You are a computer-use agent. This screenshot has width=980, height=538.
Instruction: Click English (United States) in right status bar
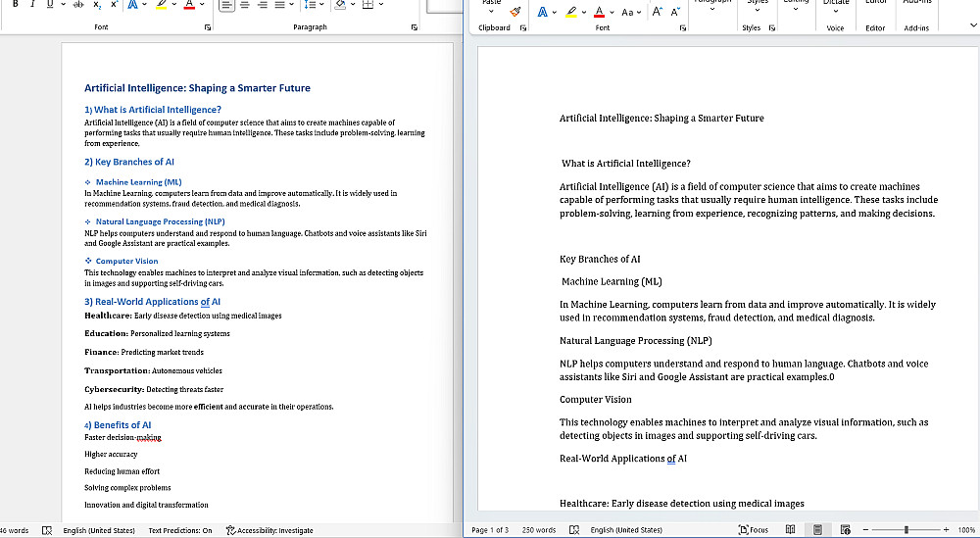coord(626,530)
